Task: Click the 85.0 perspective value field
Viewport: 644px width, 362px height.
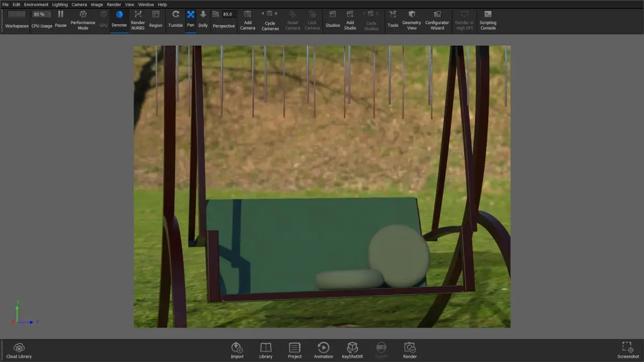Action: point(229,14)
